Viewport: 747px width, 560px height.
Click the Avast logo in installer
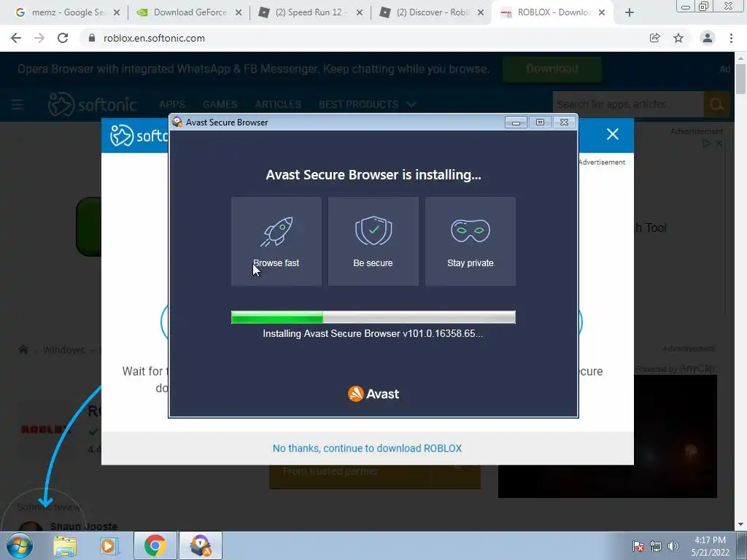pos(373,394)
